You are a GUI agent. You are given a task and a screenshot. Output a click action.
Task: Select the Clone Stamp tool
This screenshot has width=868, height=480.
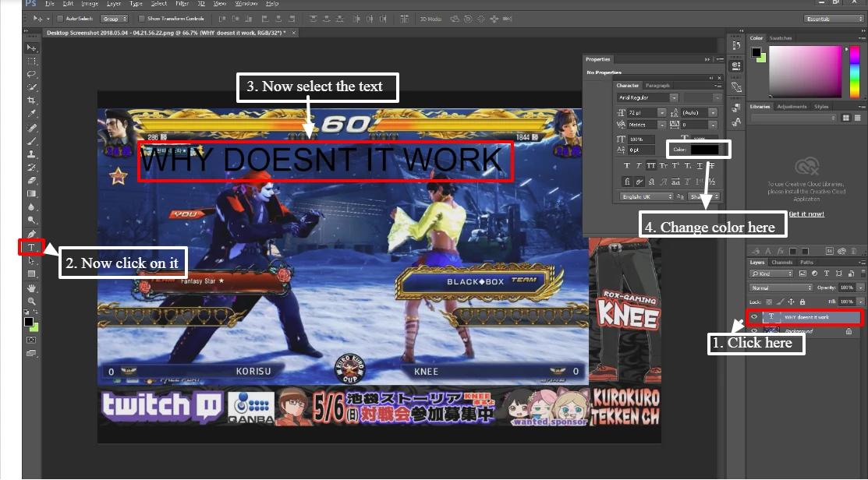click(x=31, y=154)
